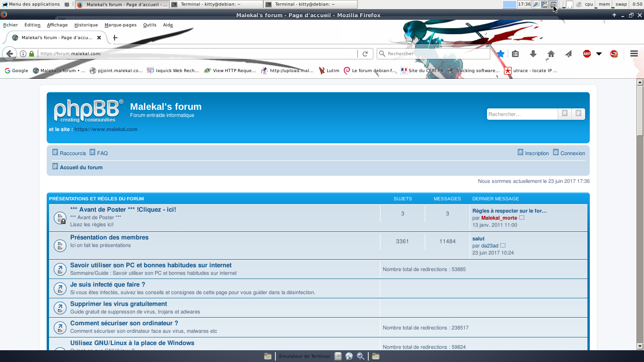This screenshot has width=644, height=362.
Task: Open the Outils menu
Action: point(149,25)
